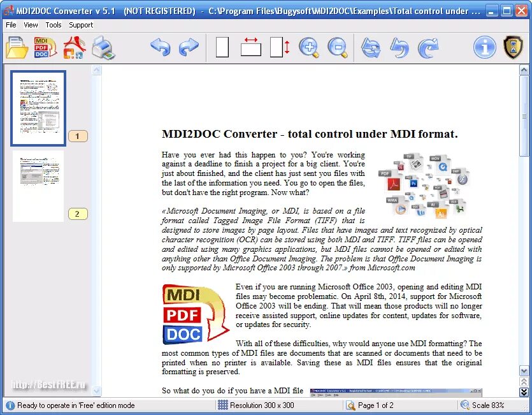This screenshot has height=415, width=532.
Task: Open the Support menu
Action: [81, 25]
